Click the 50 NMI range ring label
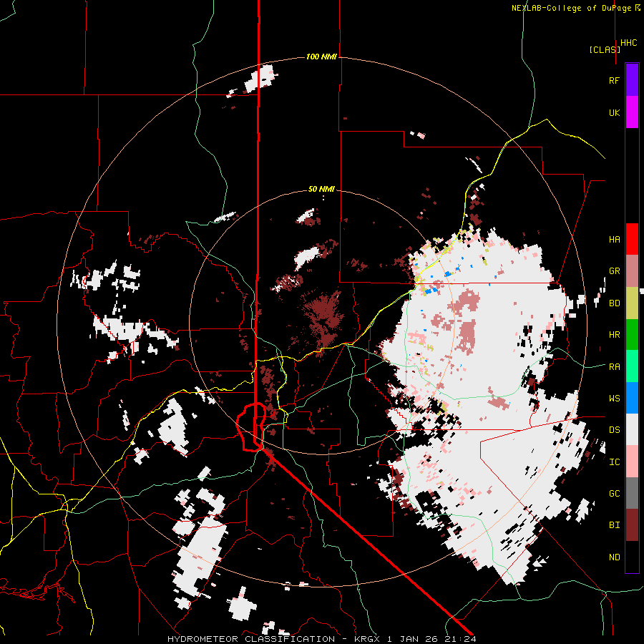Image resolution: width=644 pixels, height=644 pixels. [321, 190]
